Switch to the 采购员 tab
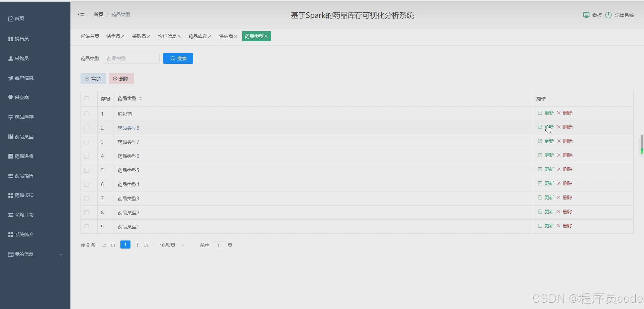Viewport: 644px width, 309px height. point(139,36)
